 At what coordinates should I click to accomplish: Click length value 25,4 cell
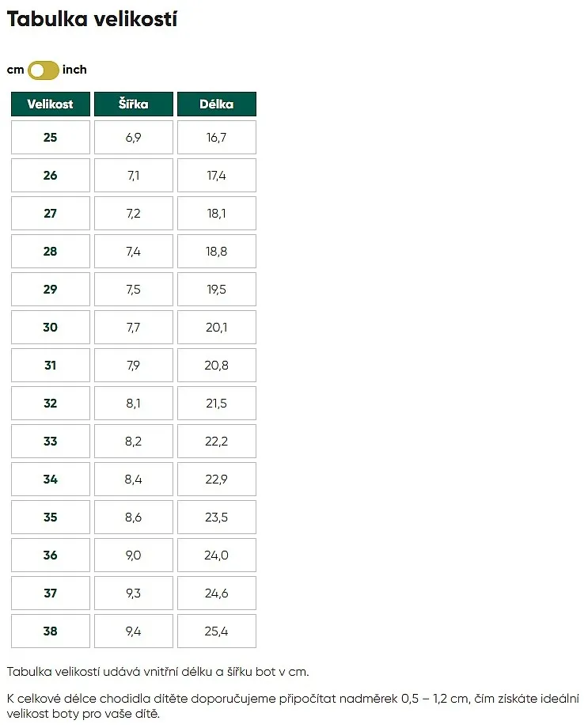[x=216, y=631]
